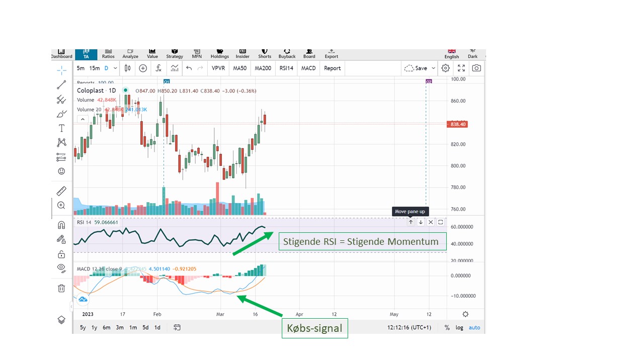Select the 5y date range
Image resolution: width=644 pixels, height=362 pixels.
pyautogui.click(x=83, y=328)
